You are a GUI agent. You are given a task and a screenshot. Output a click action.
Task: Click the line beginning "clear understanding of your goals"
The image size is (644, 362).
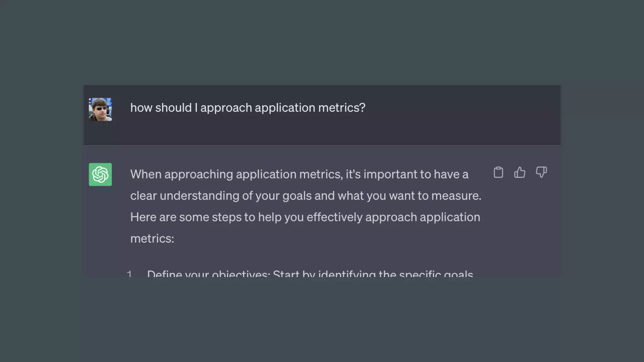(306, 196)
